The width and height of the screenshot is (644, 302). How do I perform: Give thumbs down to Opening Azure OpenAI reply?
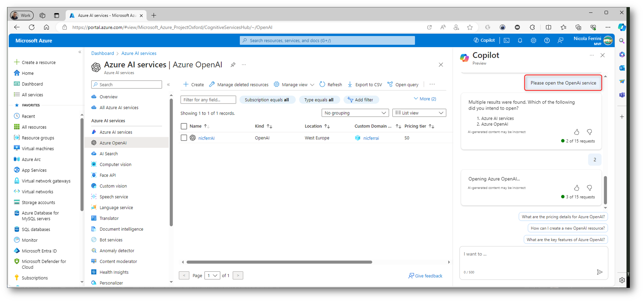tap(589, 188)
